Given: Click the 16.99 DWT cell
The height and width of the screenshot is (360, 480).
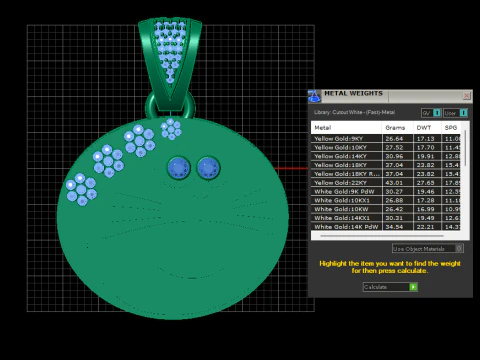Looking at the screenshot, I should pyautogui.click(x=427, y=209).
